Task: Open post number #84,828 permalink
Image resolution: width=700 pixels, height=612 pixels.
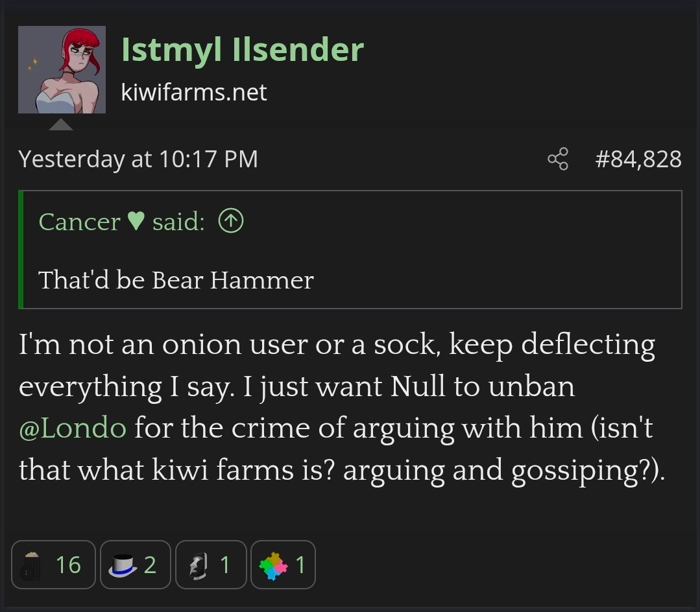Action: tap(638, 159)
